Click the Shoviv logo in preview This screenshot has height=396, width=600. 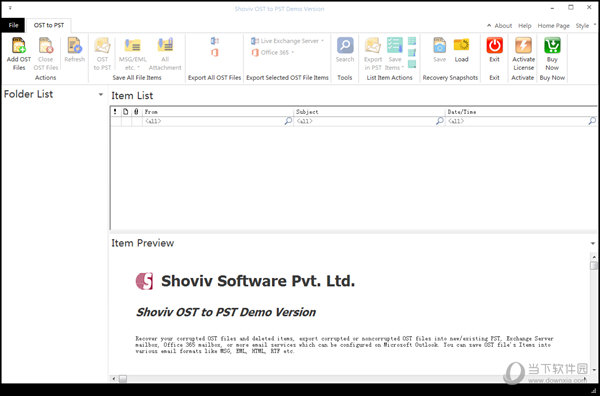tap(145, 281)
